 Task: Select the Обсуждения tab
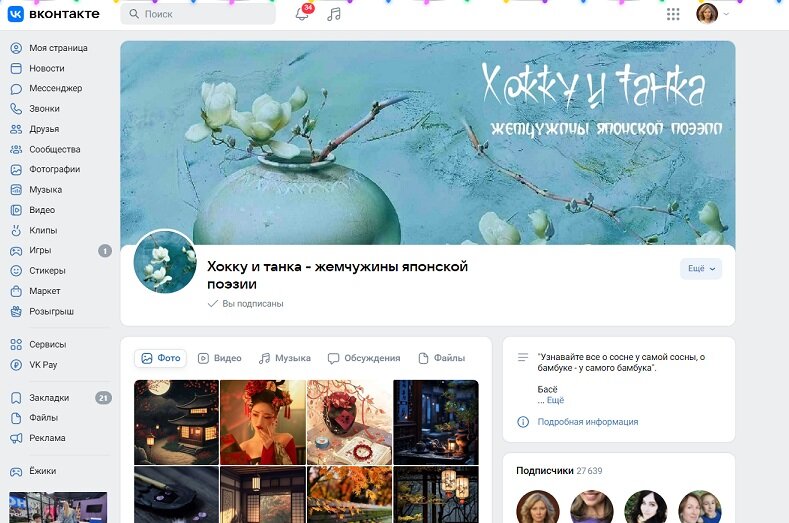point(364,358)
